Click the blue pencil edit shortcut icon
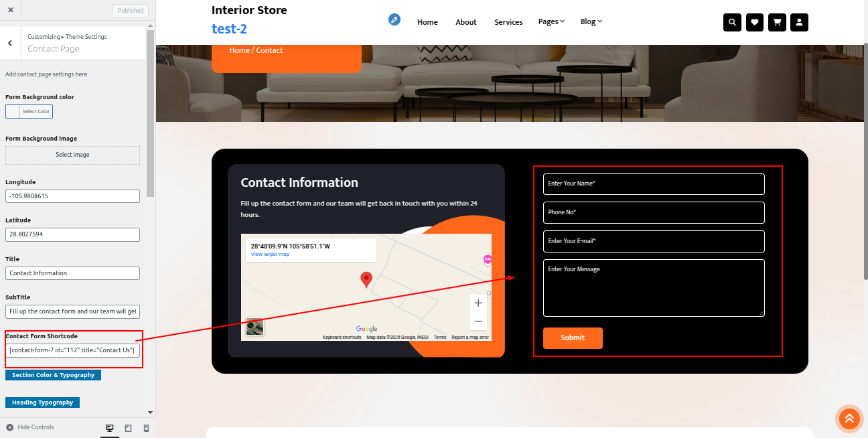868x438 pixels. click(x=394, y=19)
